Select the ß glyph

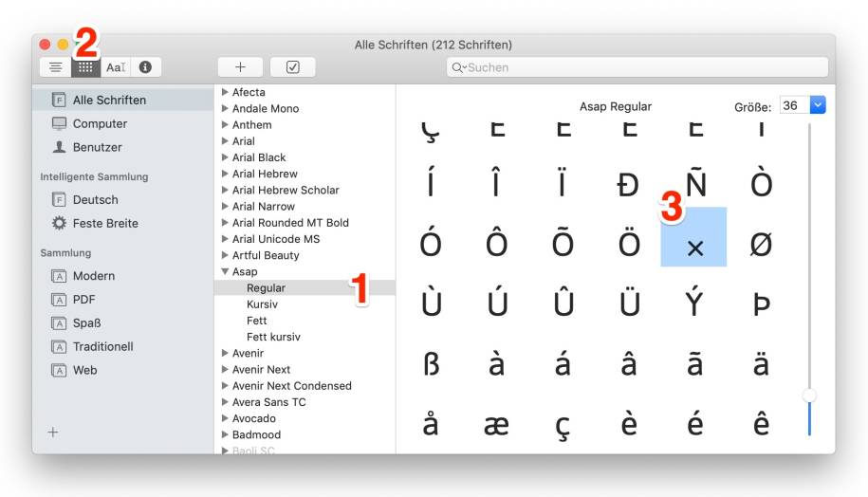[x=431, y=363]
